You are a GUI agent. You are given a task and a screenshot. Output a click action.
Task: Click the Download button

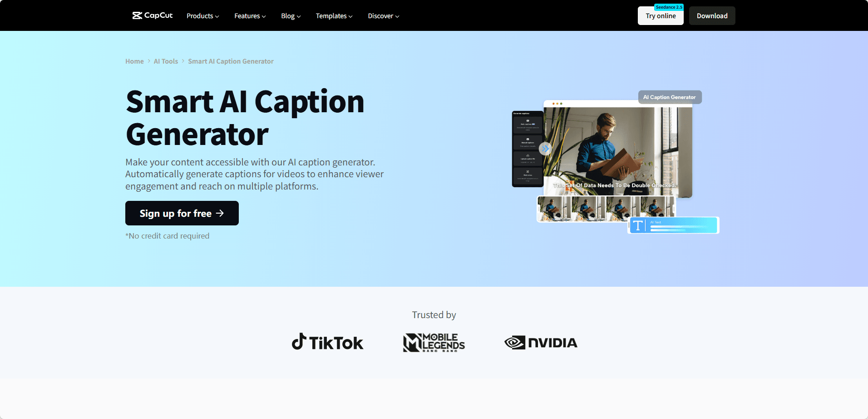click(x=712, y=16)
